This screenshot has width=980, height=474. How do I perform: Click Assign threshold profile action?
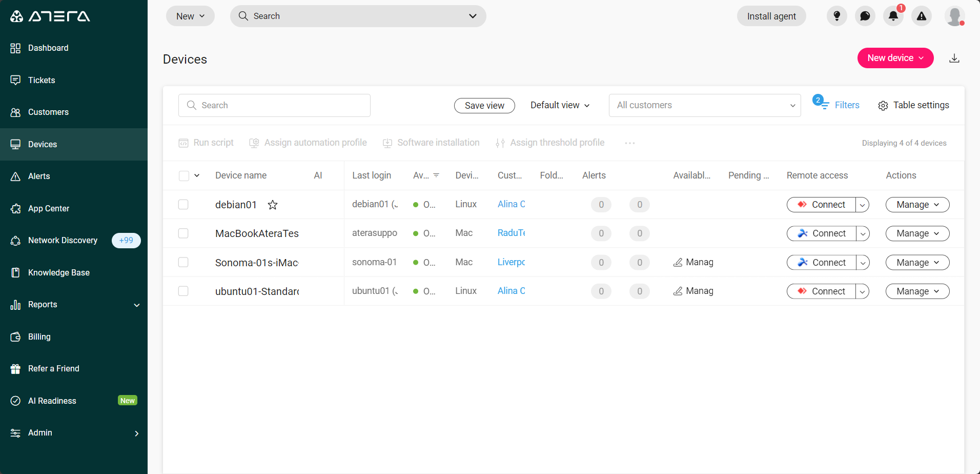tap(550, 143)
